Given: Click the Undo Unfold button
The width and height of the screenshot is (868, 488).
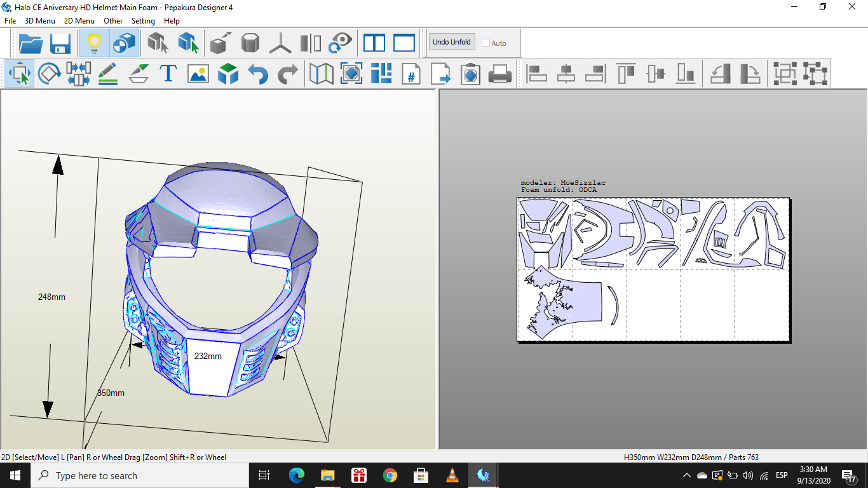Looking at the screenshot, I should point(452,42).
